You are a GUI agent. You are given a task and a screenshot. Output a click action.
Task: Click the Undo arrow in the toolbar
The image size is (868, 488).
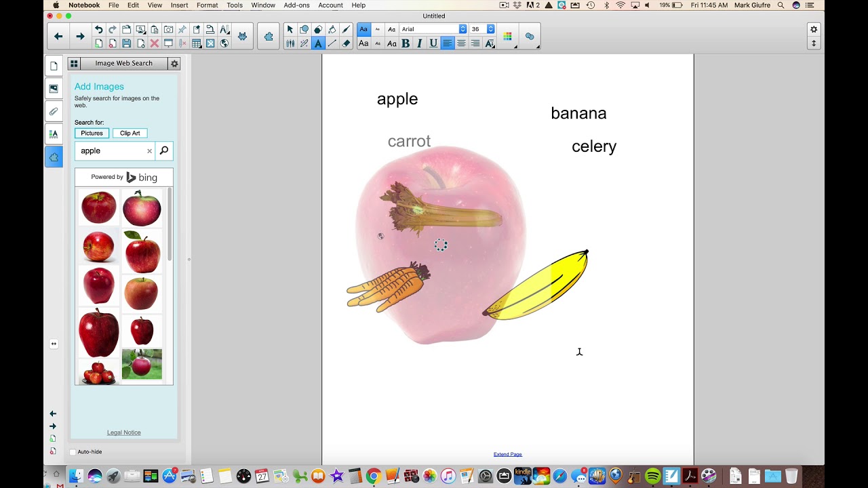(99, 30)
